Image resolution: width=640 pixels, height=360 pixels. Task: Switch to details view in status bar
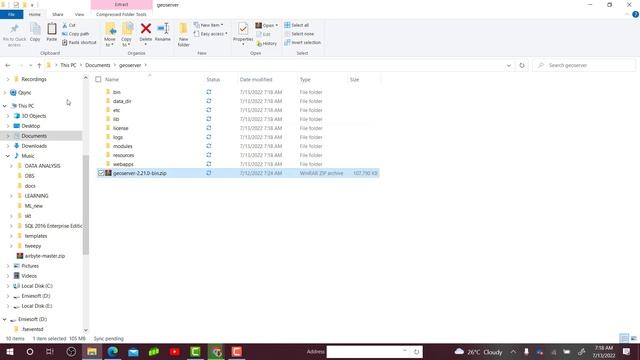[624, 338]
